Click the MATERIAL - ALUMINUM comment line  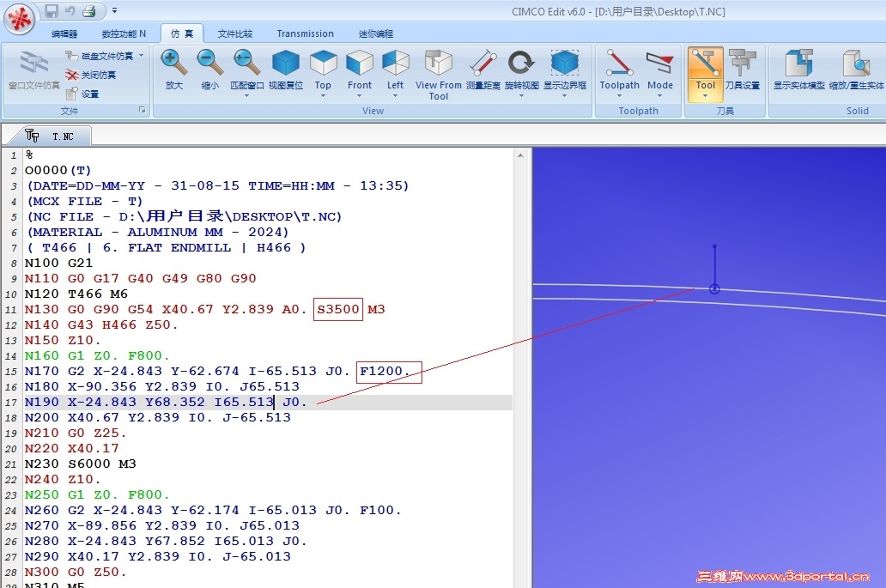pyautogui.click(x=158, y=233)
